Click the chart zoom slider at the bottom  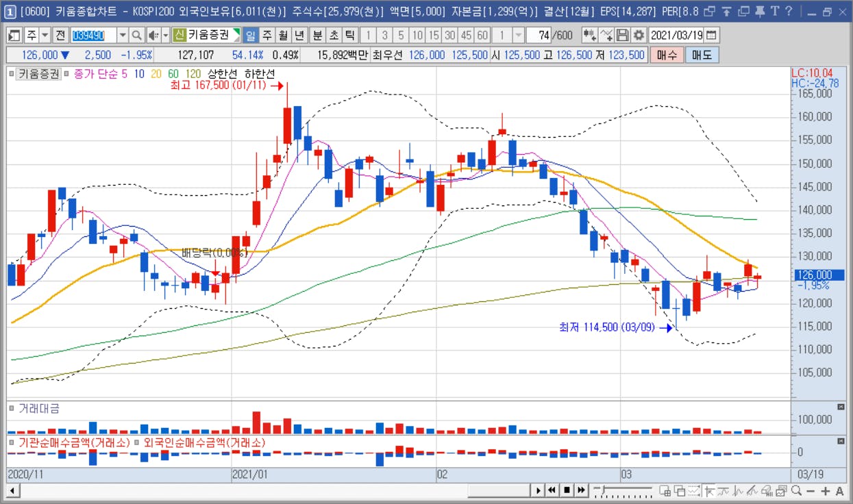tap(623, 490)
